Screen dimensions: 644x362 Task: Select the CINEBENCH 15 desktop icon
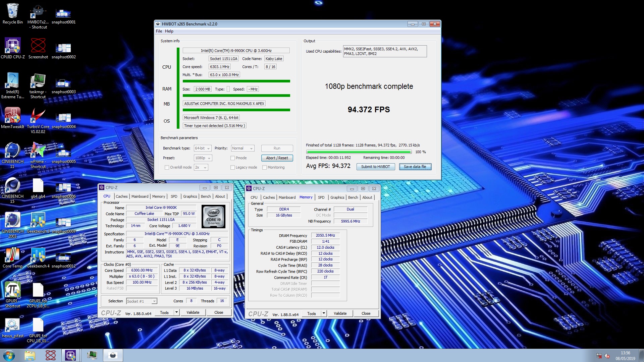[13, 190]
